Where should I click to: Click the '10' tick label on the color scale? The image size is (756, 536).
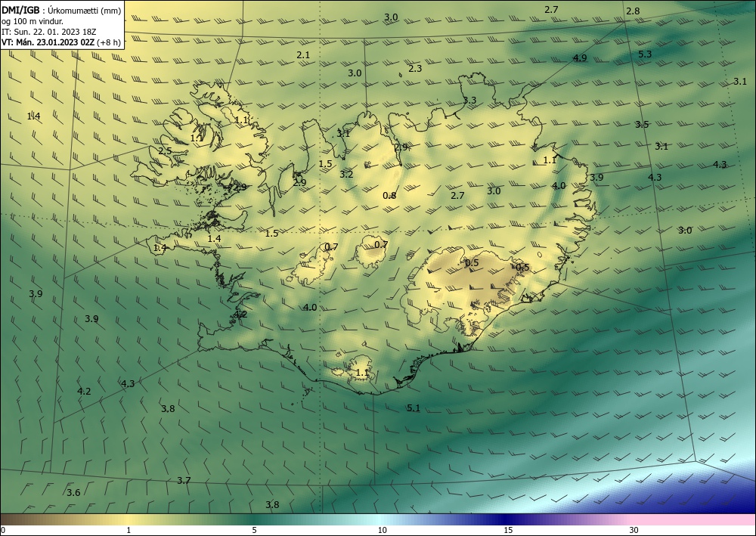pos(382,530)
